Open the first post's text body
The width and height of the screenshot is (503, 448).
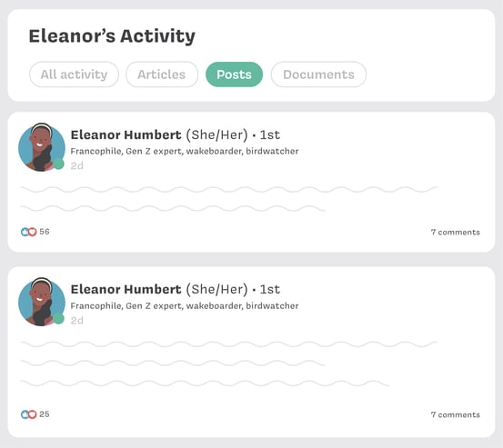[x=228, y=199]
